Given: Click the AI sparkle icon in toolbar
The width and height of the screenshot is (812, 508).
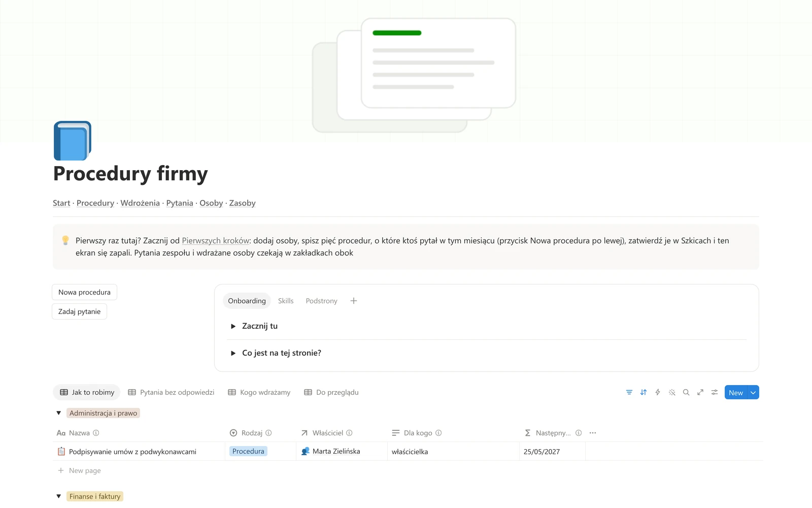Looking at the screenshot, I should coord(672,392).
